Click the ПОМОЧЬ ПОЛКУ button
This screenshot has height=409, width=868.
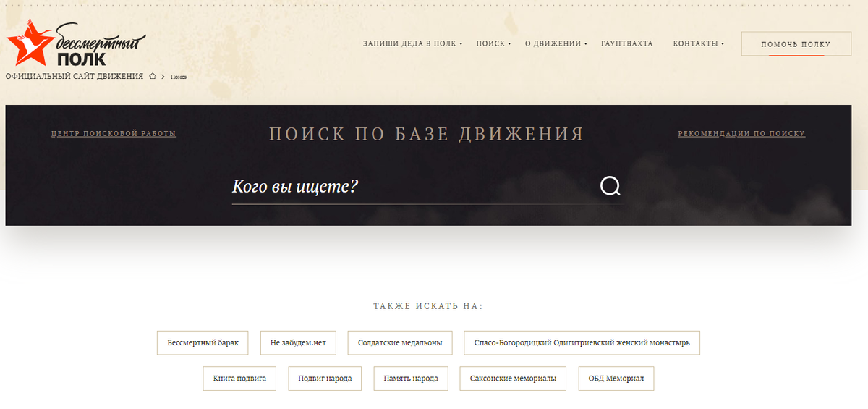[x=796, y=44]
